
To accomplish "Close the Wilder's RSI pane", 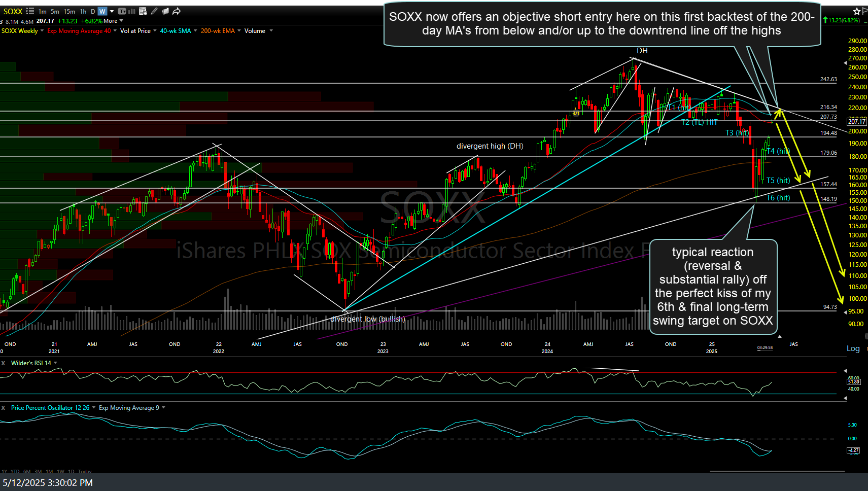I will pos(3,363).
